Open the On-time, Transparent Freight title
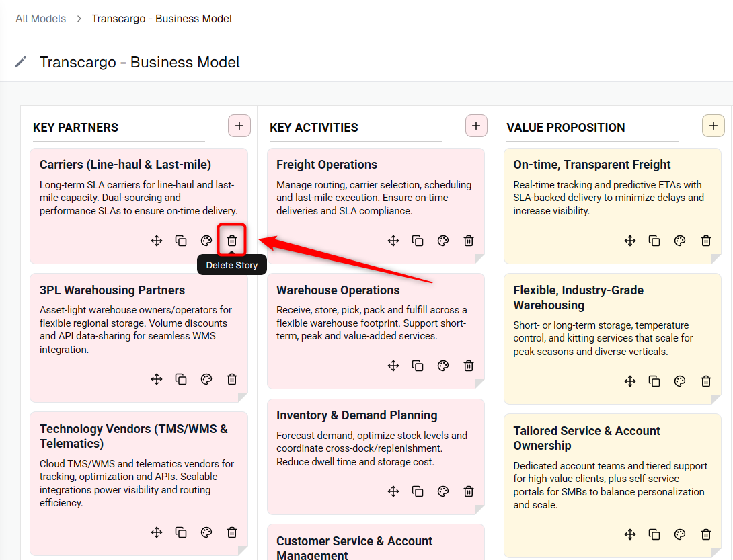The width and height of the screenshot is (733, 560). click(x=592, y=165)
